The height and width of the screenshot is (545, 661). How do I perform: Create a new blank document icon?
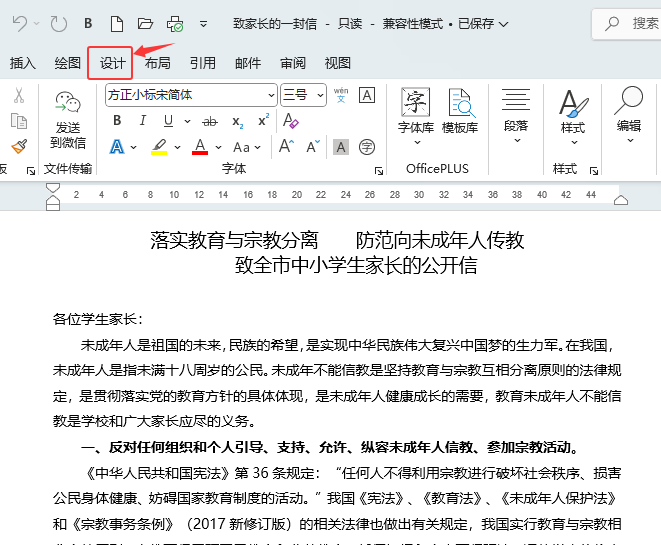point(117,24)
